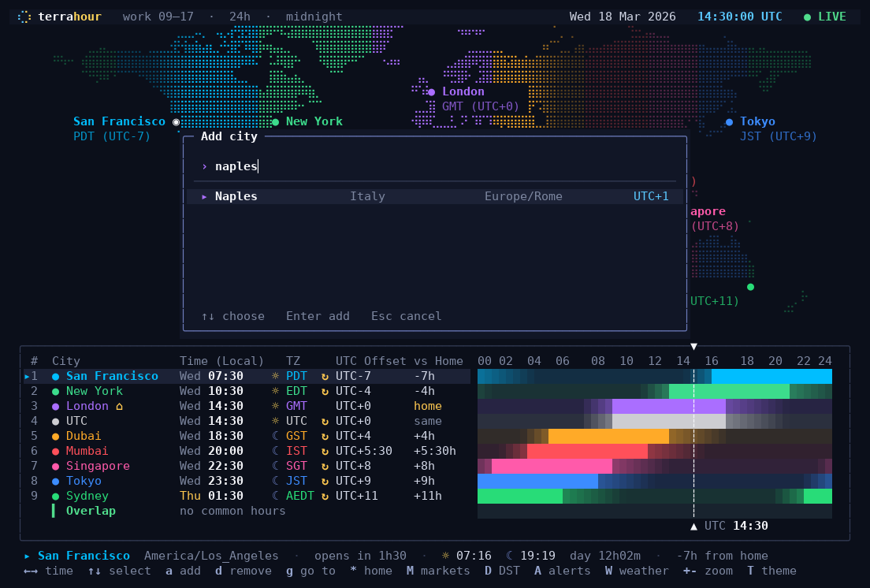Select the Tokyo marker dot on map
Viewport: 870px width, 588px height.
(x=729, y=122)
